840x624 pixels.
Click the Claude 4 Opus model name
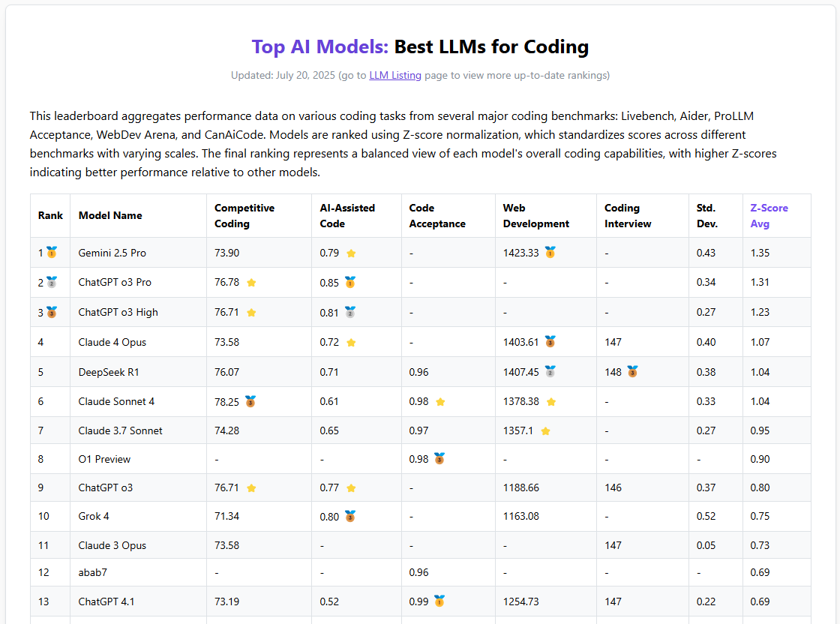[x=112, y=342]
